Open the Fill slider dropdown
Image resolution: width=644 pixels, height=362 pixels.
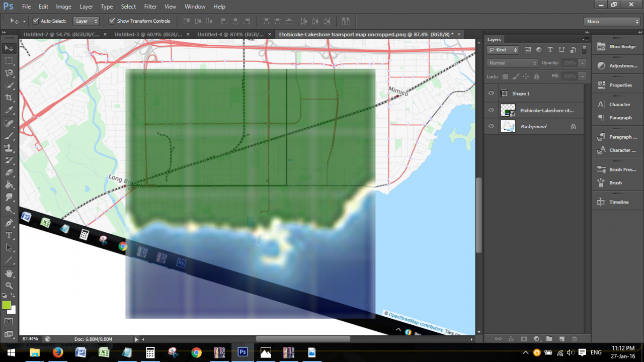(582, 76)
